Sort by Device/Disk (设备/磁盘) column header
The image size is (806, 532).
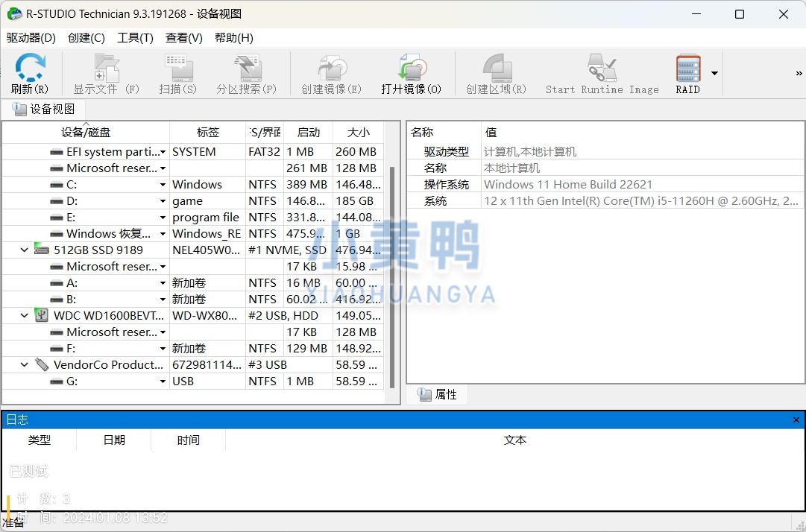tap(86, 133)
